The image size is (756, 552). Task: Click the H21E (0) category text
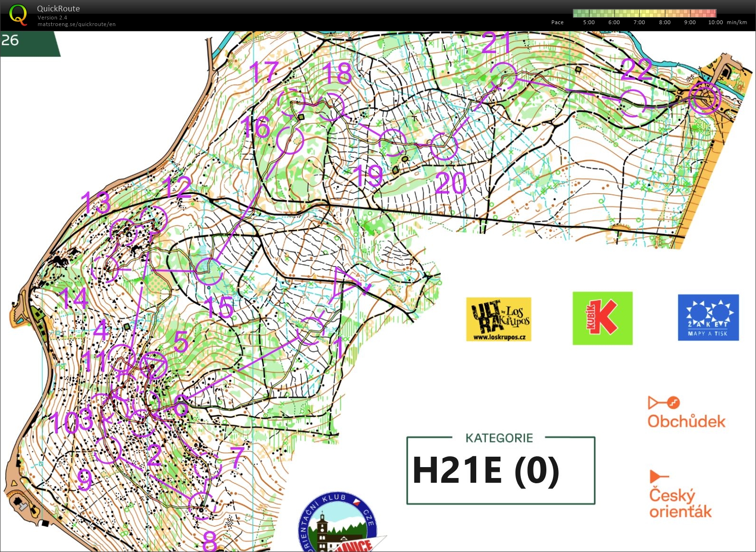tap(486, 470)
